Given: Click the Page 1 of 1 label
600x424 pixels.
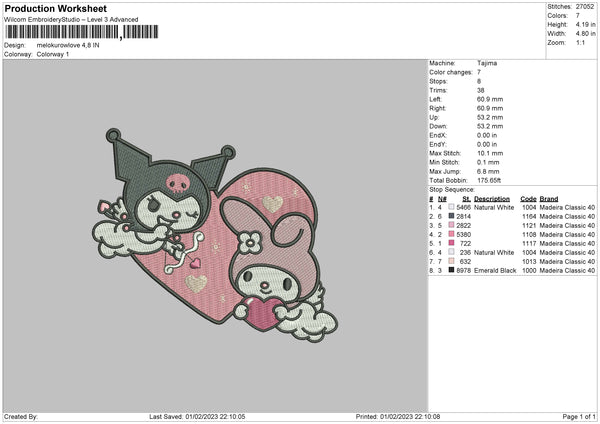Looking at the screenshot, I should (579, 417).
